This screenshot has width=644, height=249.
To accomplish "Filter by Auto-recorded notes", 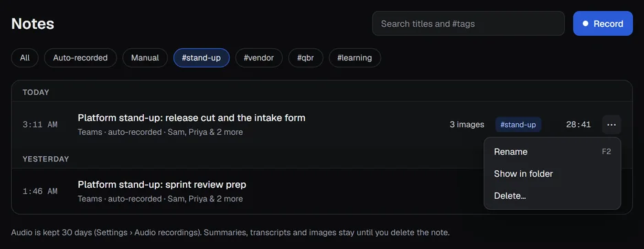I will [x=80, y=58].
